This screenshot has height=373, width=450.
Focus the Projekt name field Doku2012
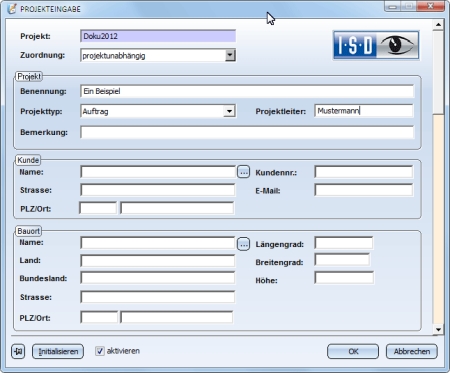(x=158, y=36)
